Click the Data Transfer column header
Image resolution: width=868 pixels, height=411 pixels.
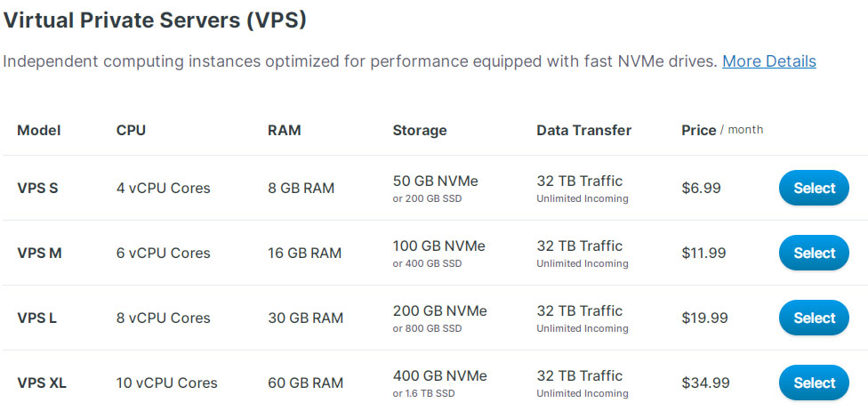pyautogui.click(x=584, y=130)
